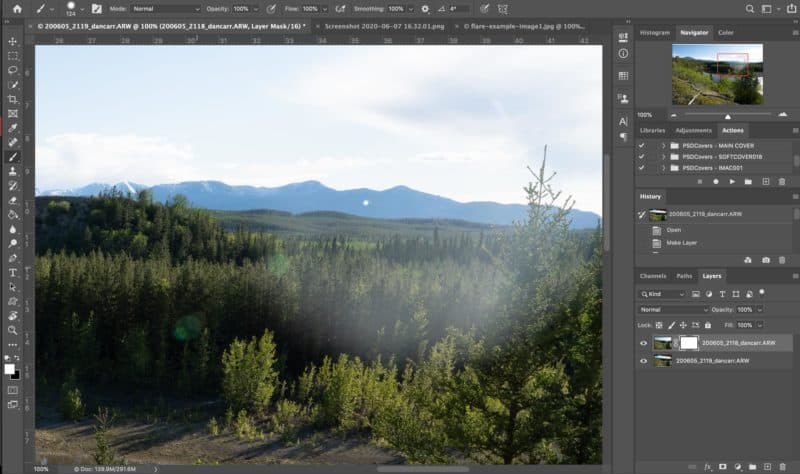Image resolution: width=800 pixels, height=474 pixels.
Task: Select the Crop tool
Action: pos(13,99)
